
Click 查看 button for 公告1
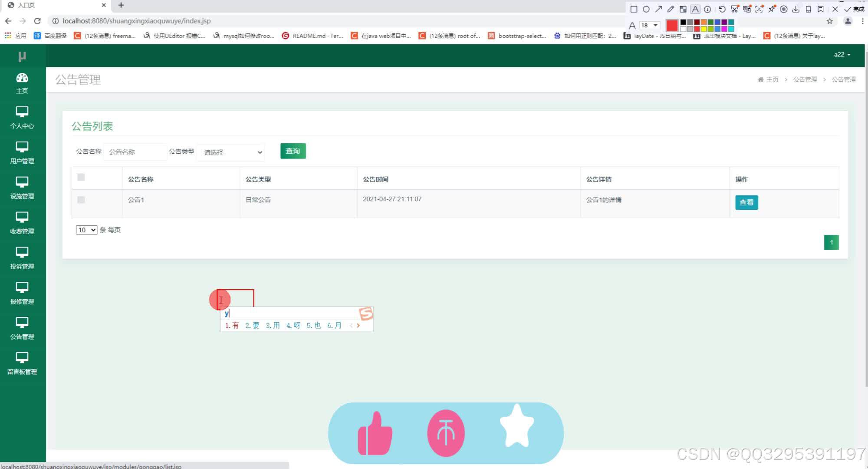[x=746, y=202]
